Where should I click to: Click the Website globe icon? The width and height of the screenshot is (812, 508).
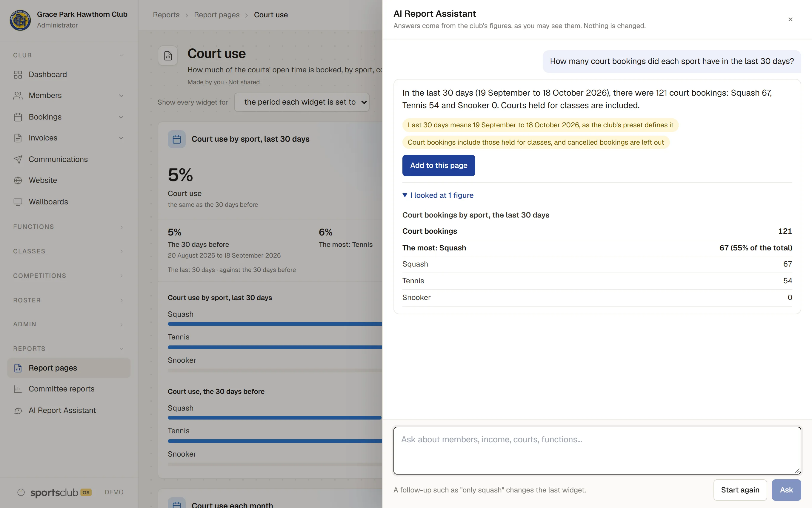tap(18, 180)
